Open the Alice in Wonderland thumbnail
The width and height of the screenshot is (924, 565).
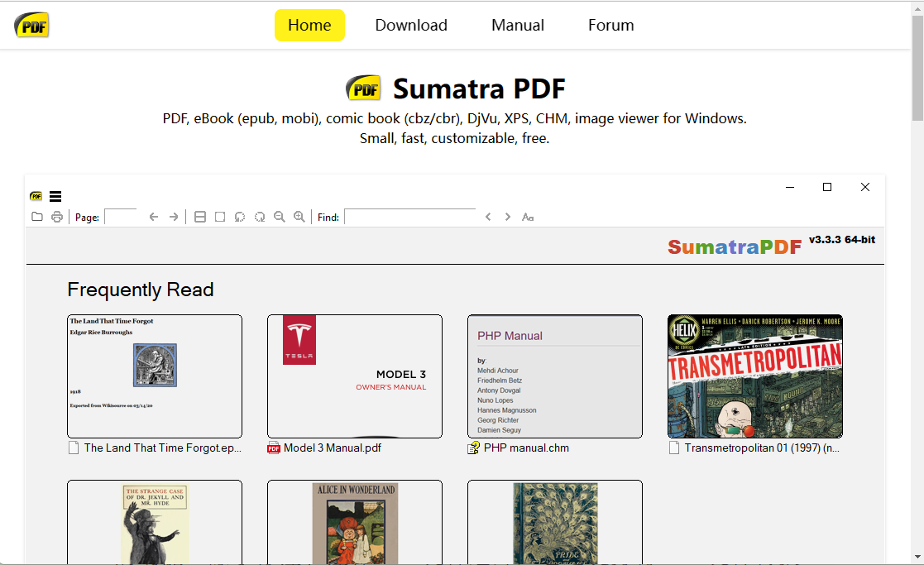pos(355,522)
